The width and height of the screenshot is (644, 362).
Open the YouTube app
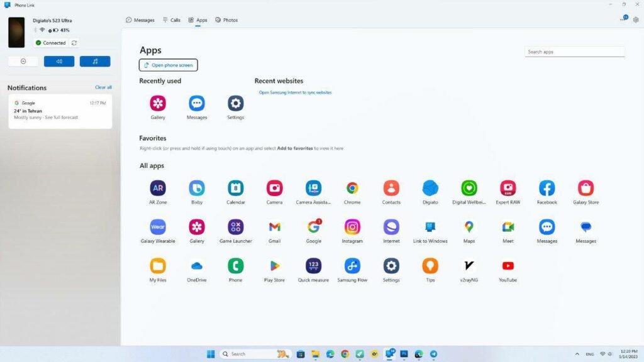pyautogui.click(x=508, y=266)
